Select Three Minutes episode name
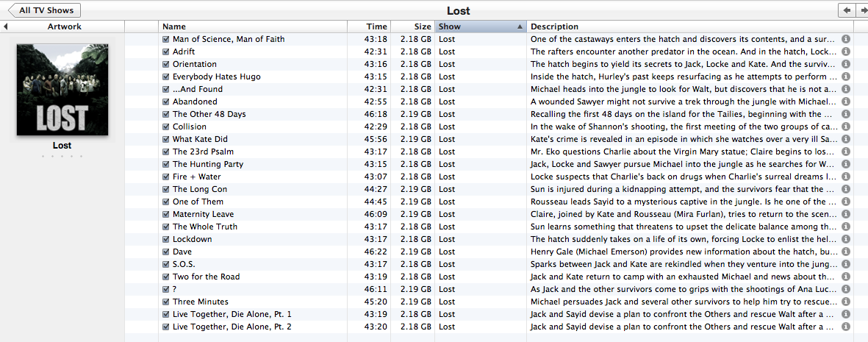This screenshot has width=868, height=342. pos(201,302)
